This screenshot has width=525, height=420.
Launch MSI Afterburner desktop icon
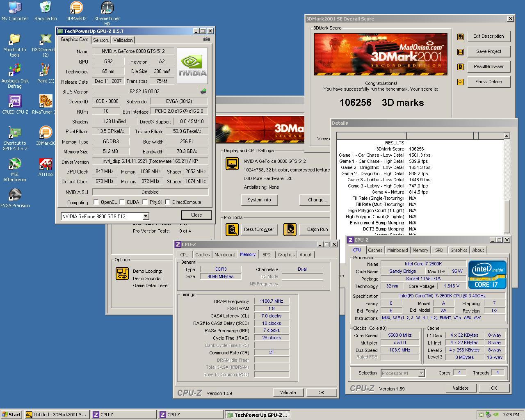click(15, 169)
